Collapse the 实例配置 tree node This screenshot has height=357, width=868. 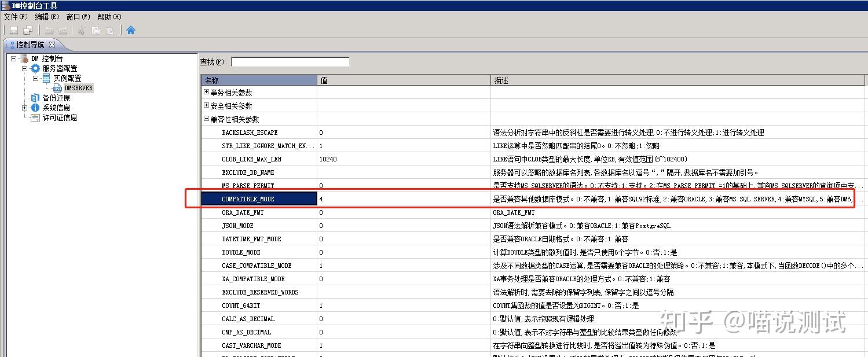(x=35, y=78)
